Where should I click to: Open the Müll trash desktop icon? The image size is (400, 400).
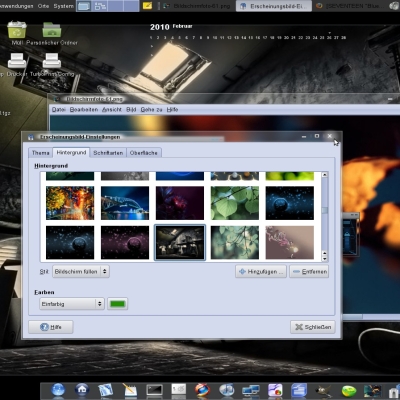(17, 29)
